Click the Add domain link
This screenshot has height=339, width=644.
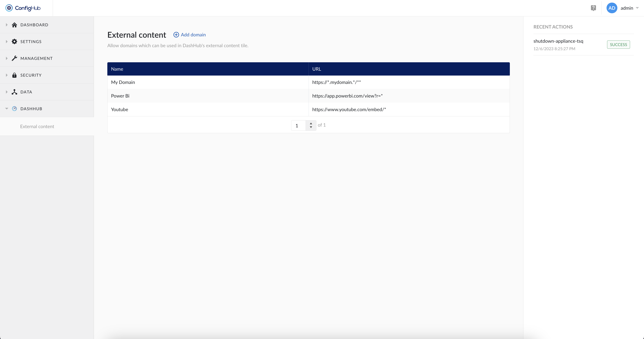tap(190, 34)
